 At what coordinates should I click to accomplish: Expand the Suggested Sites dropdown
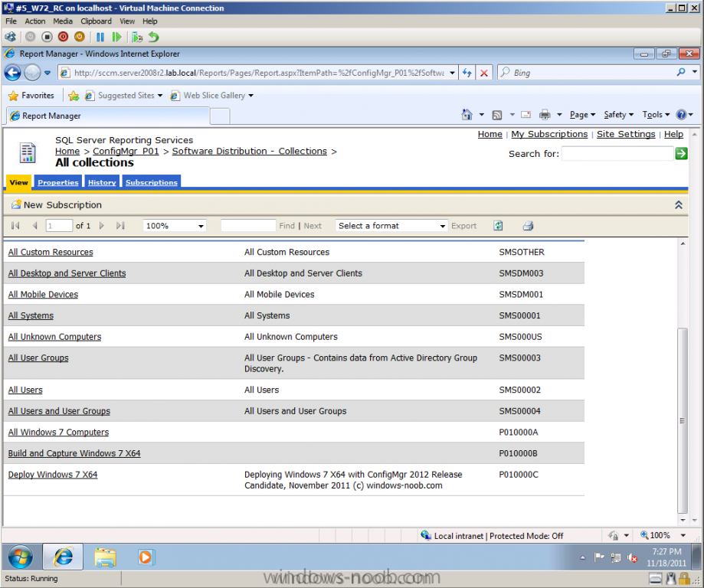click(x=160, y=96)
